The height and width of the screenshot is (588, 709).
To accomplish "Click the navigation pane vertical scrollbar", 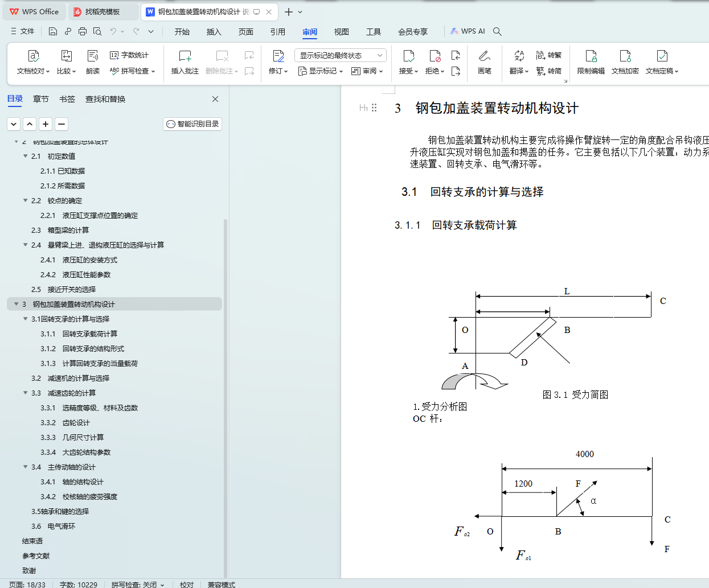I will tap(226, 398).
